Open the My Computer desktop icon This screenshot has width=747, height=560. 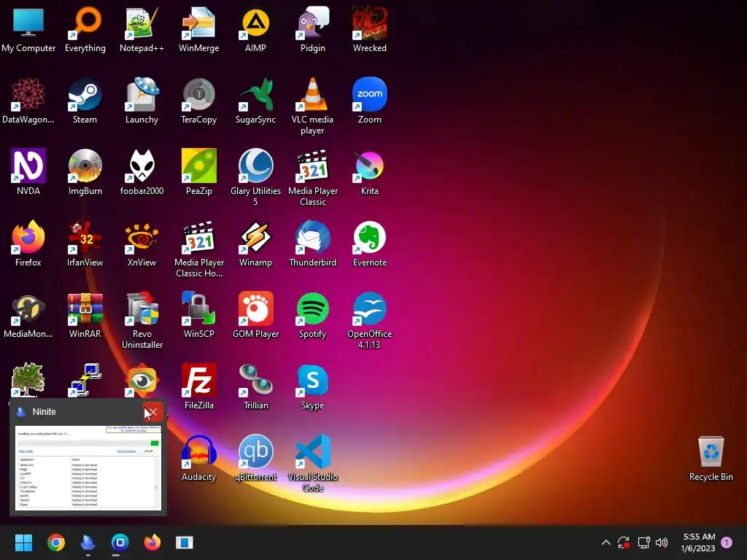tap(28, 29)
